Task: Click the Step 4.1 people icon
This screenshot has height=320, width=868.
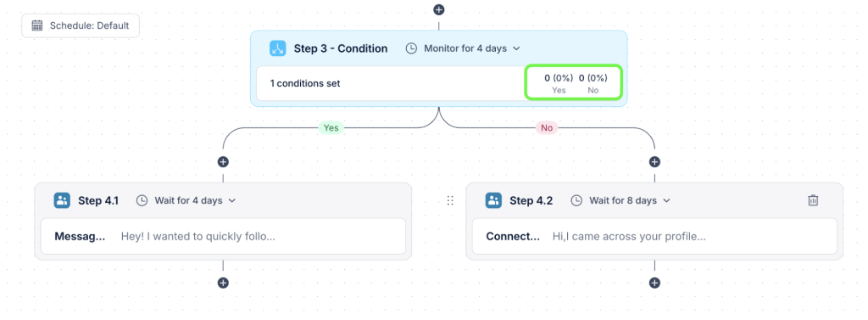Action: pyautogui.click(x=62, y=200)
